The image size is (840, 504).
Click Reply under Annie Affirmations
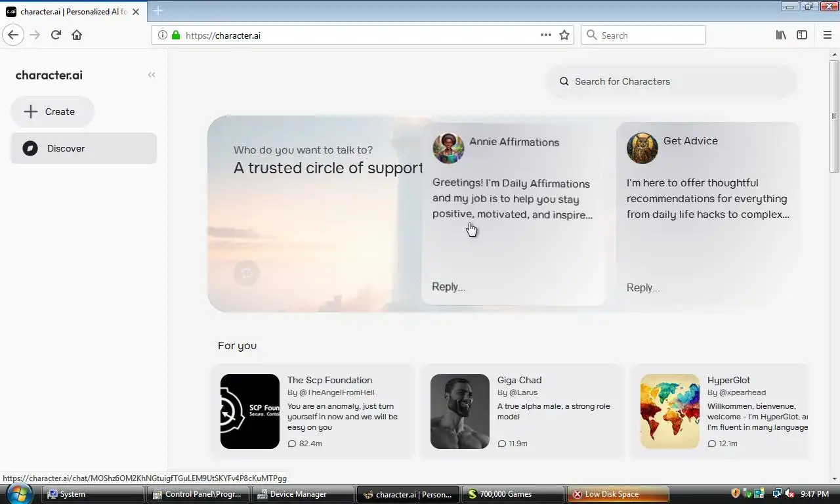pyautogui.click(x=449, y=287)
